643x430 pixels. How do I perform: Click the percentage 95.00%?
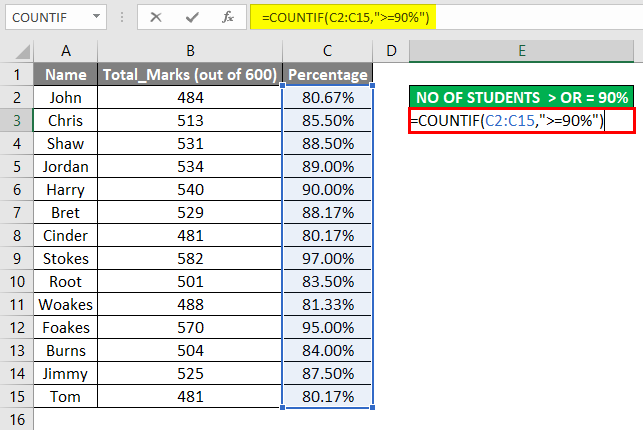point(327,328)
